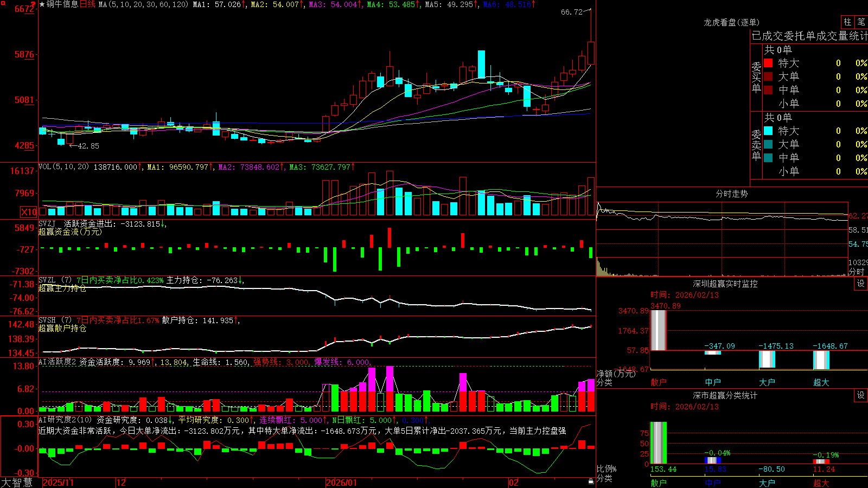Open 设 settings for 深市超赢分类统计
Viewport: 868px width, 488px height.
[x=861, y=395]
